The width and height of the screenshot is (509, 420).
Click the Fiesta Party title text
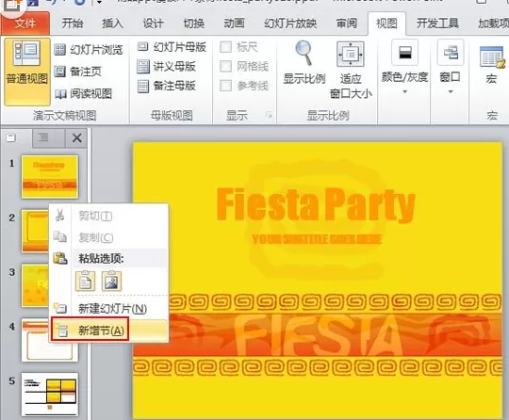click(x=316, y=205)
